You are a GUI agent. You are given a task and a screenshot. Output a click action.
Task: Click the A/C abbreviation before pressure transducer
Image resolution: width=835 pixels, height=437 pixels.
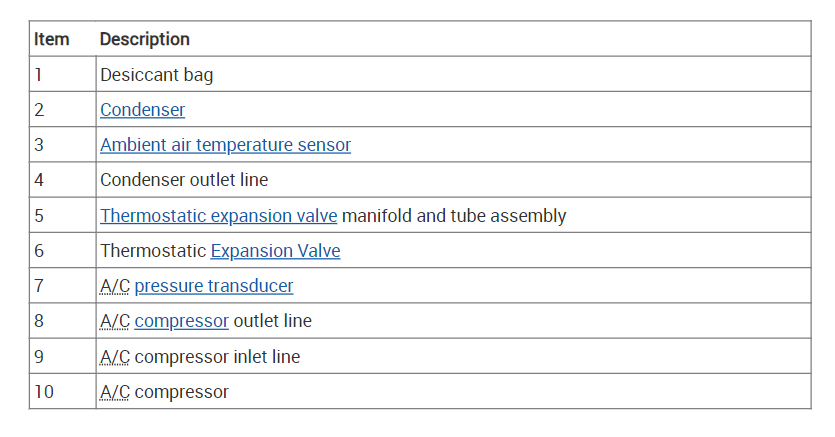[x=114, y=286]
